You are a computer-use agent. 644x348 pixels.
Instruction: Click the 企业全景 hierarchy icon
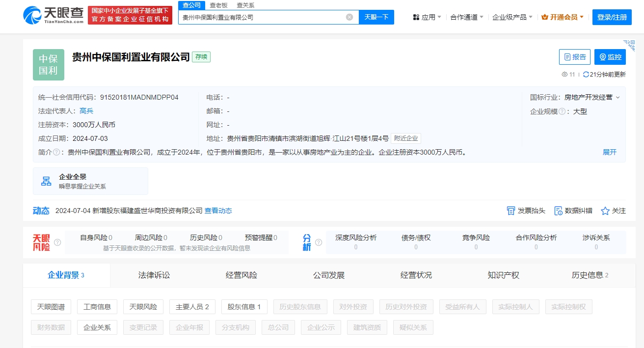point(46,181)
